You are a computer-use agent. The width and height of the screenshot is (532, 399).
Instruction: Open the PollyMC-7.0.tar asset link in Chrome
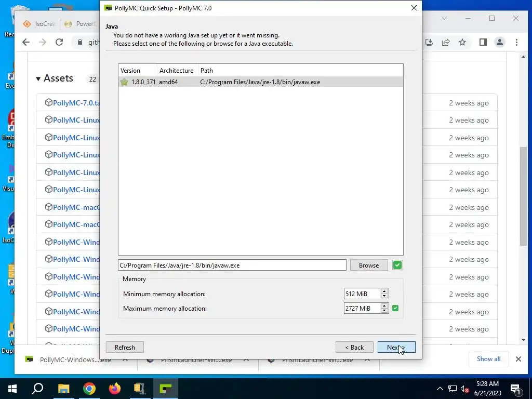(76, 103)
